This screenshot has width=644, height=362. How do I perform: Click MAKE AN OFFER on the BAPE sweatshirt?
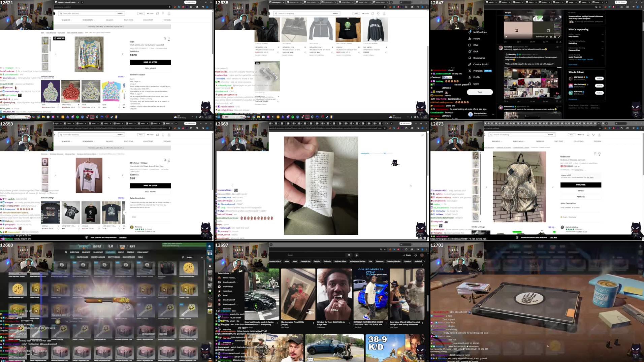click(x=150, y=63)
